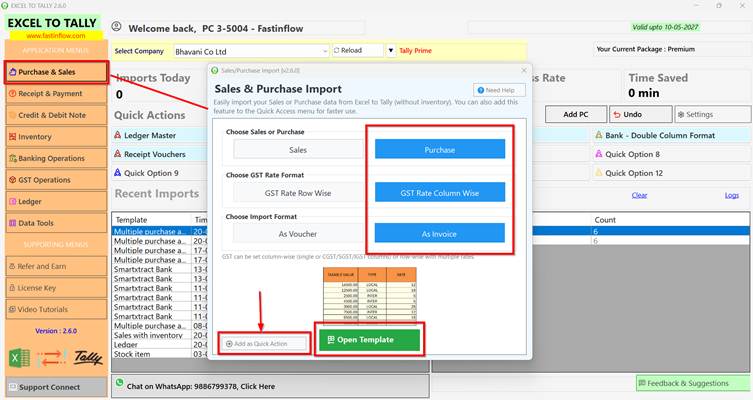Open the Data Tools menu

click(x=56, y=223)
